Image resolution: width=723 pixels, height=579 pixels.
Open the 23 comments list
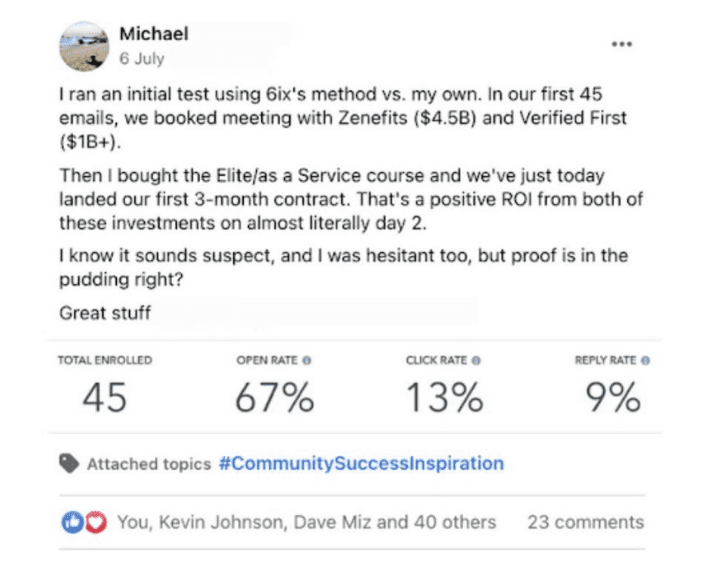[x=586, y=522]
